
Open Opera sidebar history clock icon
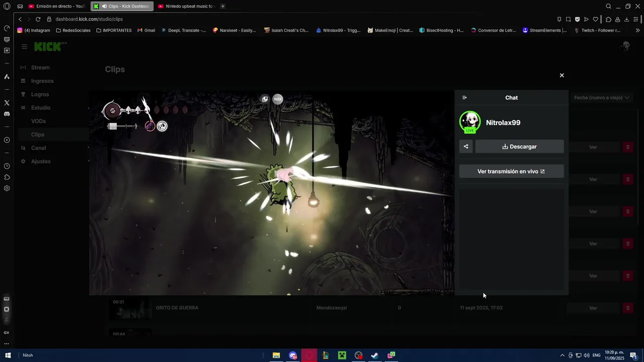coord(7,166)
